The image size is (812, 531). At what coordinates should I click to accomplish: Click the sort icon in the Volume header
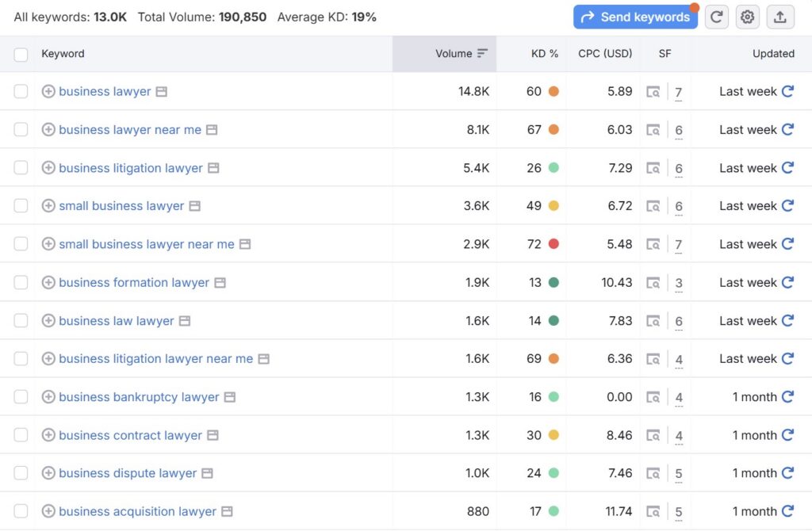click(x=482, y=54)
